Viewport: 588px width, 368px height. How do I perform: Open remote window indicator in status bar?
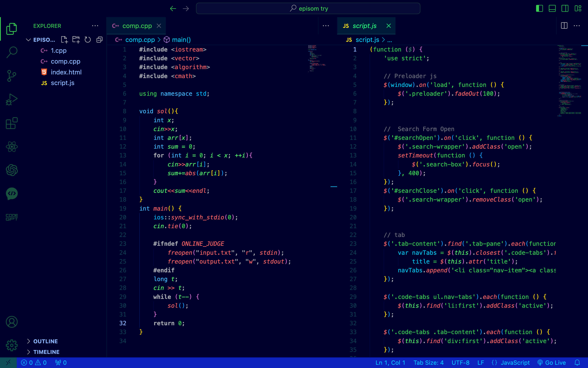pyautogui.click(x=8, y=363)
